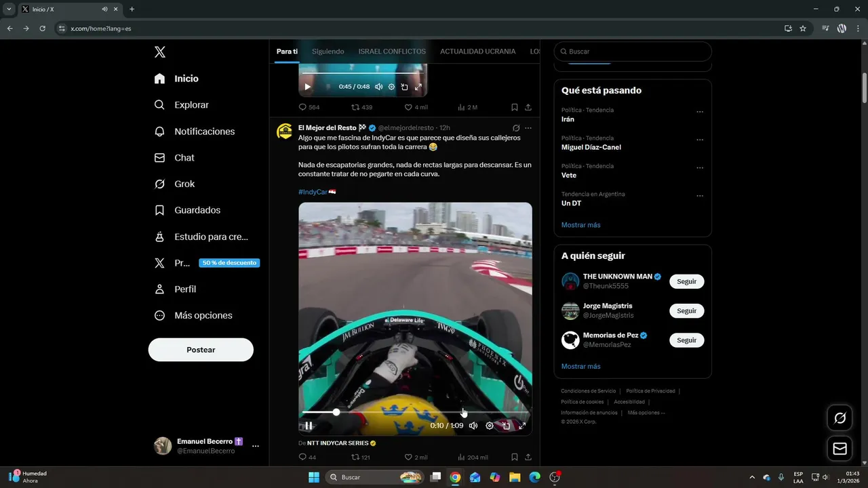Open Perfil from the sidebar

pyautogui.click(x=175, y=289)
